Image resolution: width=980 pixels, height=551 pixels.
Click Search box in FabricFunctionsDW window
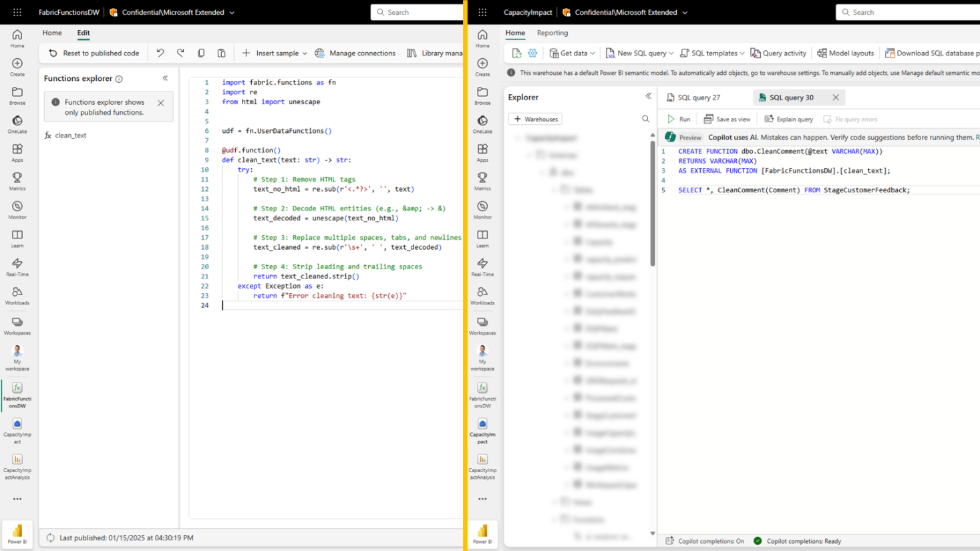click(417, 12)
